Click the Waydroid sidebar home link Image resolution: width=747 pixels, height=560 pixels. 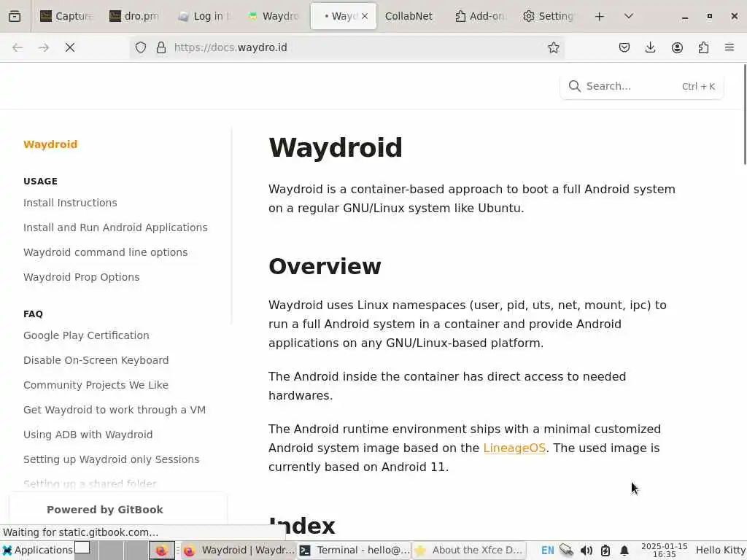(x=50, y=144)
